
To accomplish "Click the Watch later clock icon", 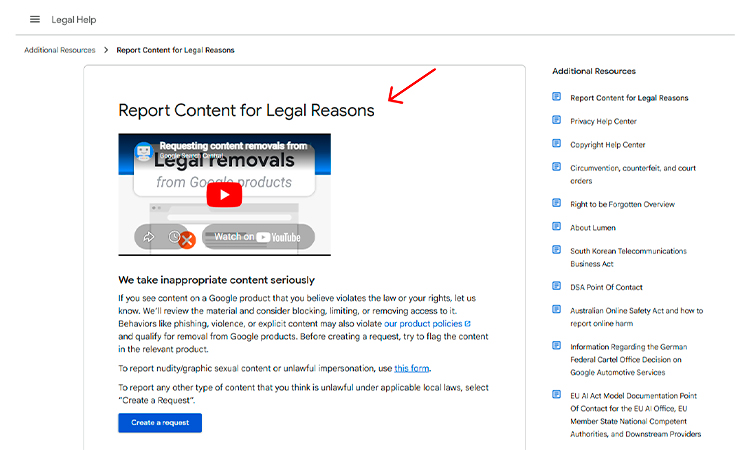I will click(x=174, y=237).
